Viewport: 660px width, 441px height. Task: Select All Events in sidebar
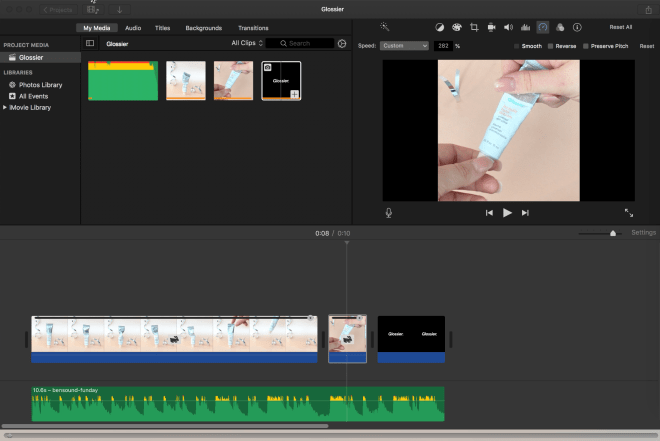[x=33, y=96]
